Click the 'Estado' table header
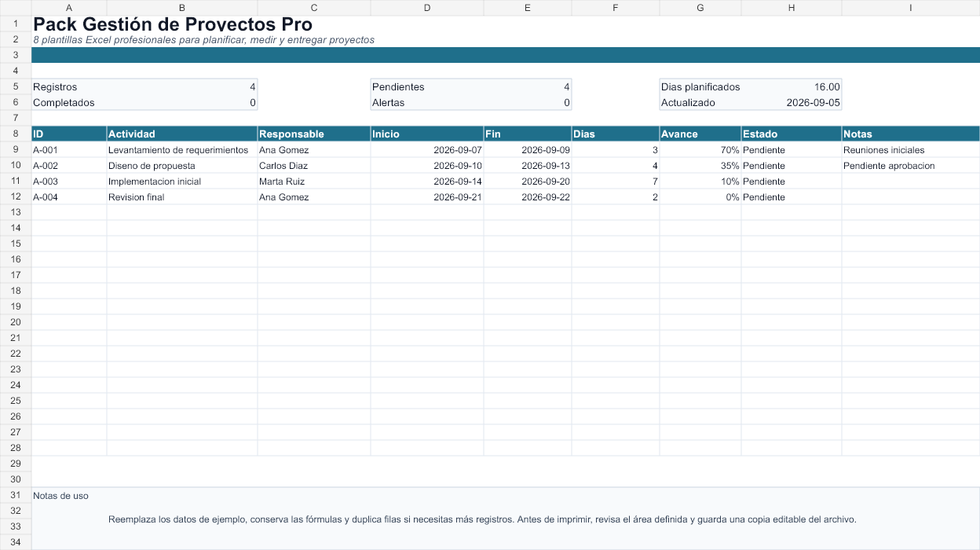Image resolution: width=980 pixels, height=550 pixels. pos(792,134)
